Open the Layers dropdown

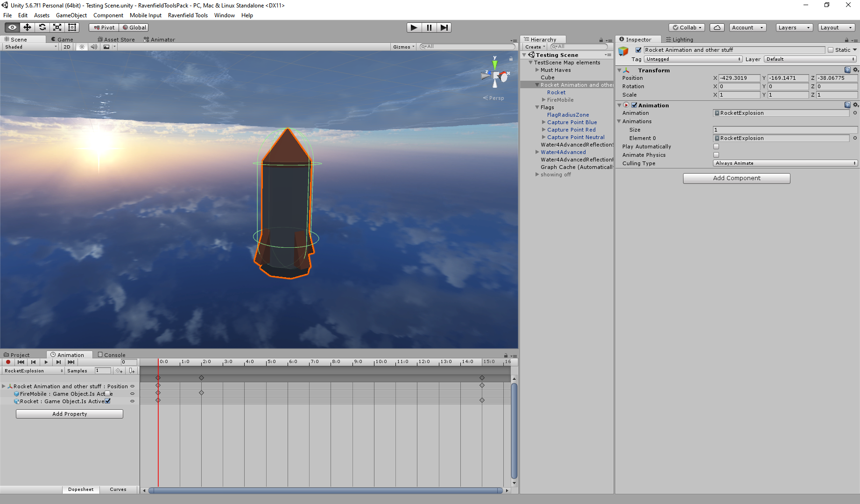point(794,28)
